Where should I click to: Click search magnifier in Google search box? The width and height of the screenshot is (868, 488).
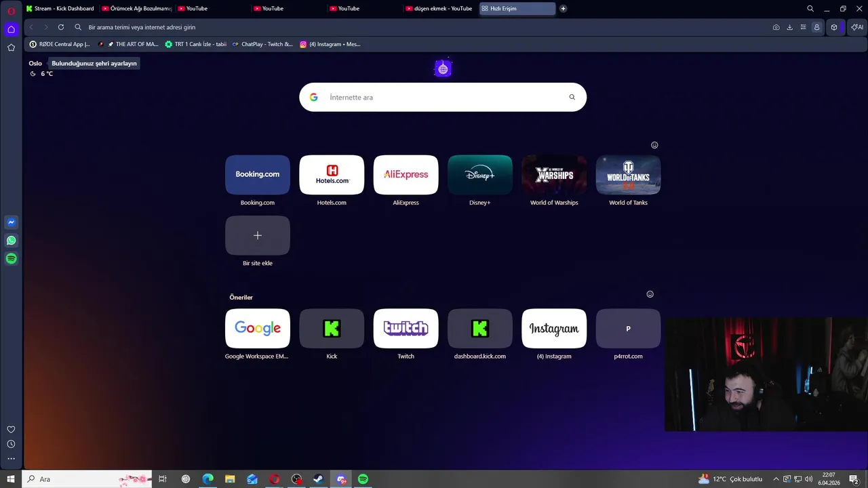coord(572,97)
